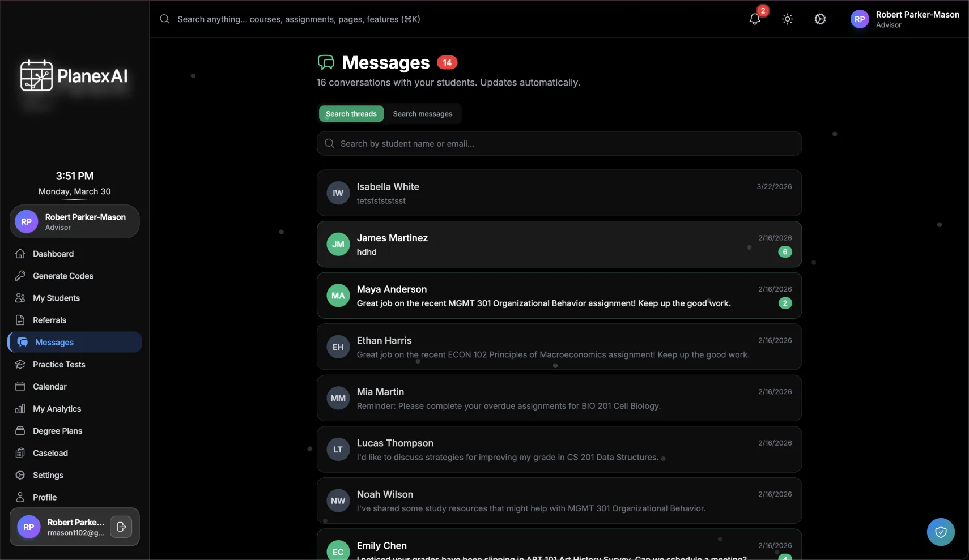The image size is (969, 560).
Task: Toggle light theme sun icon
Action: (x=787, y=19)
